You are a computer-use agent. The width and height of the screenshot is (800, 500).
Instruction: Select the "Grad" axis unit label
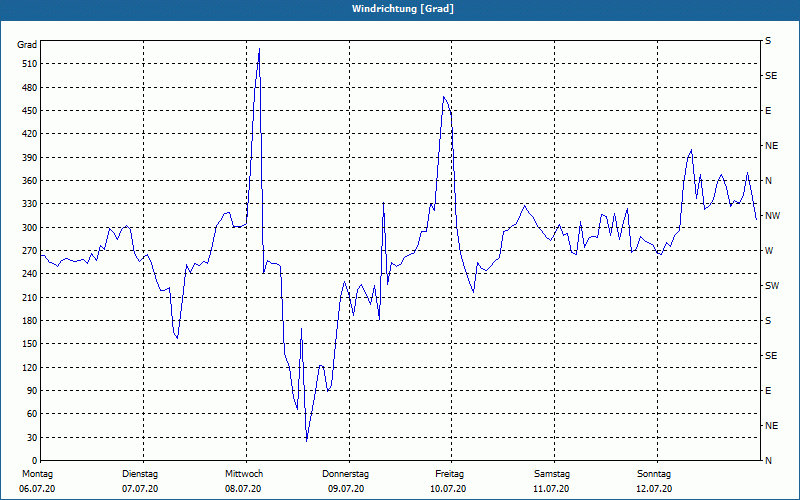coord(27,45)
